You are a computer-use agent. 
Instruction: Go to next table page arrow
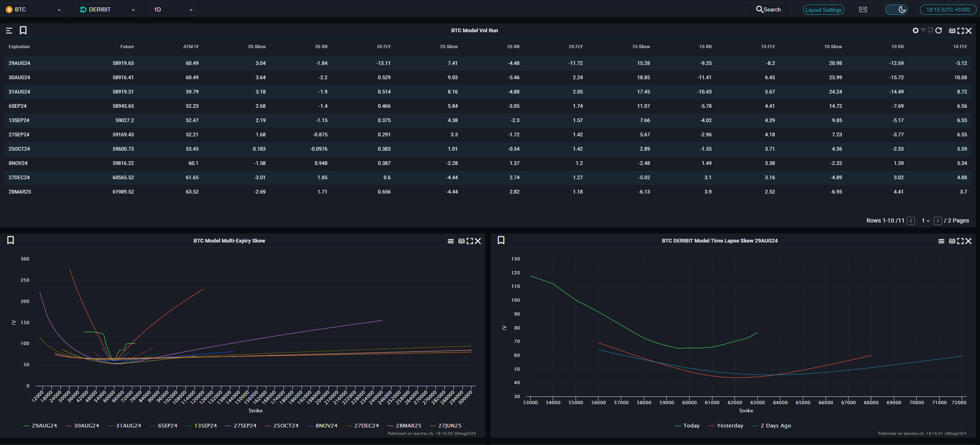point(938,221)
